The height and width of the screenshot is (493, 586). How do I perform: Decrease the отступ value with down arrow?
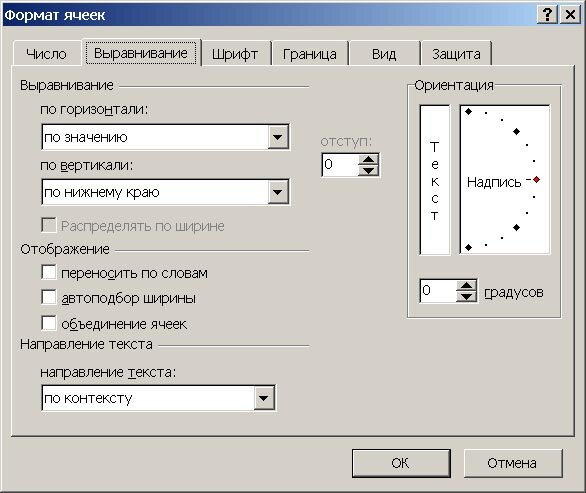tap(368, 171)
